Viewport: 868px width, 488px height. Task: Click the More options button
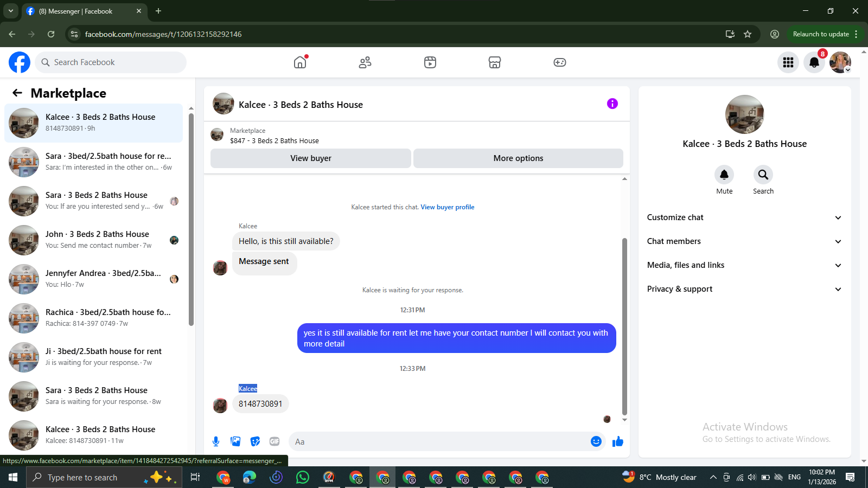pyautogui.click(x=518, y=158)
